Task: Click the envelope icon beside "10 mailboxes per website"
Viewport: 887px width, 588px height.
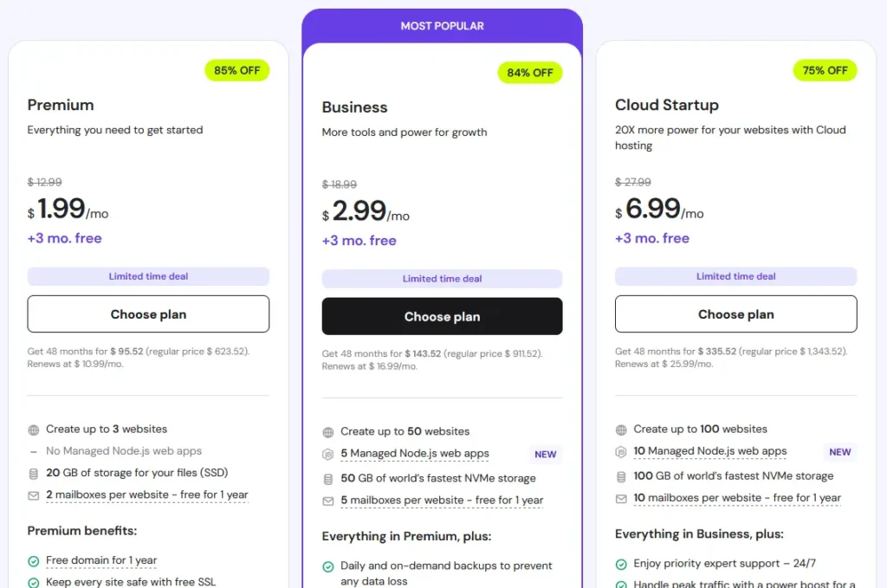Action: pyautogui.click(x=622, y=498)
